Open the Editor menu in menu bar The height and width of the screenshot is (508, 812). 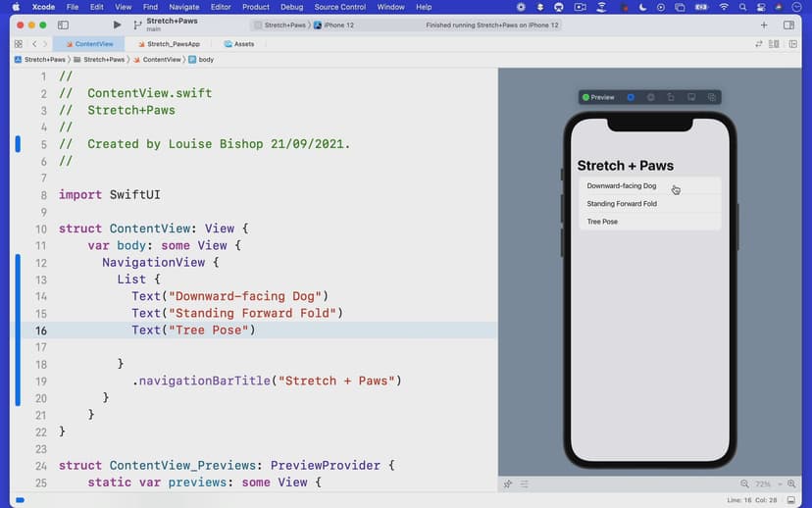[x=221, y=7]
